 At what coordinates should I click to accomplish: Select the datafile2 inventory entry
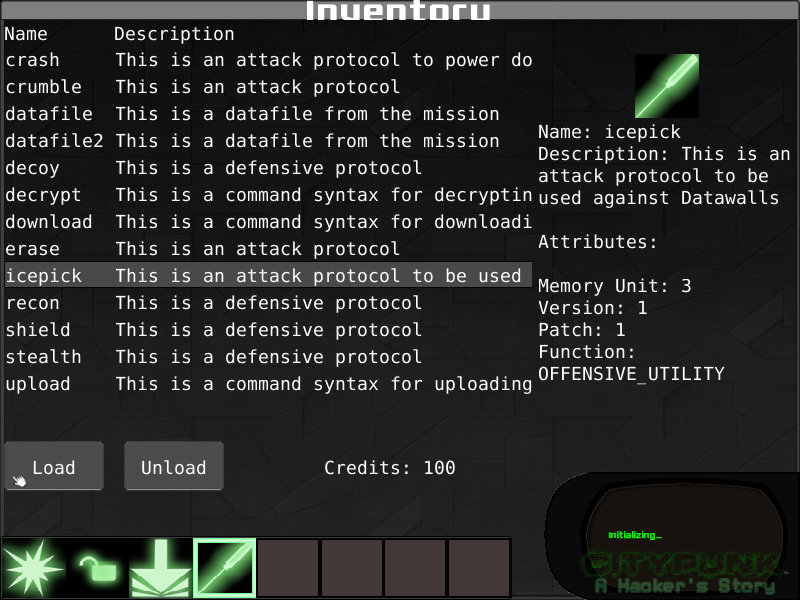point(268,141)
